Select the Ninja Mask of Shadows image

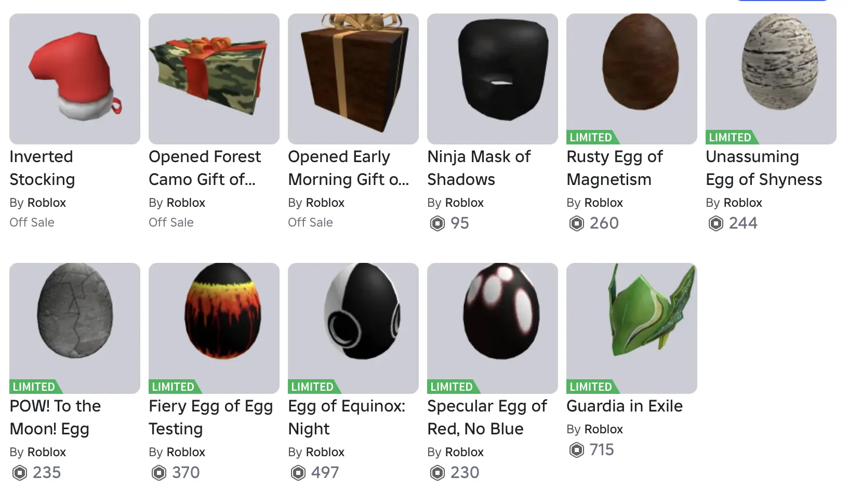click(x=493, y=79)
